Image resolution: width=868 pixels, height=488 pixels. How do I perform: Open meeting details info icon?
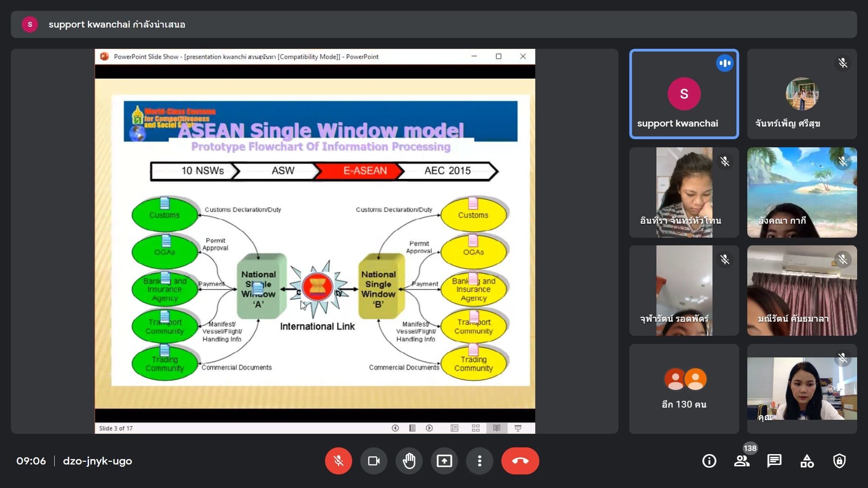click(709, 461)
